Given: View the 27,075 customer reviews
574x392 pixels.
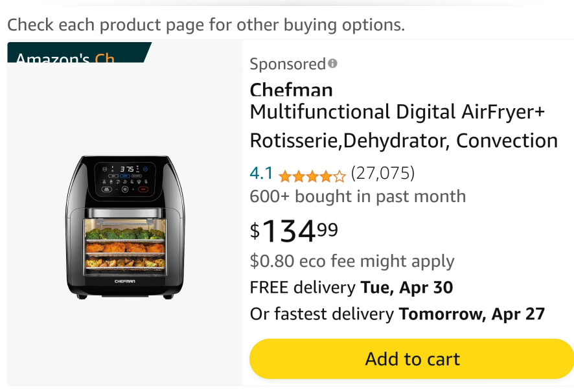Looking at the screenshot, I should (382, 174).
